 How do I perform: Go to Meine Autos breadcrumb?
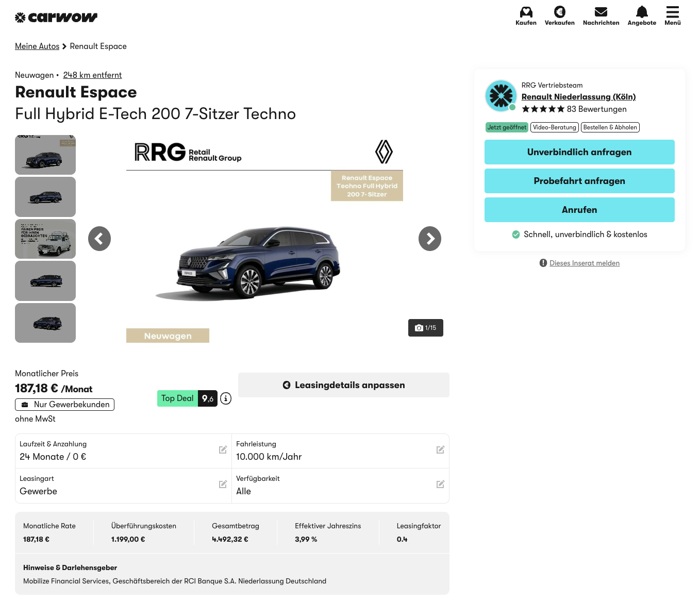pos(37,46)
